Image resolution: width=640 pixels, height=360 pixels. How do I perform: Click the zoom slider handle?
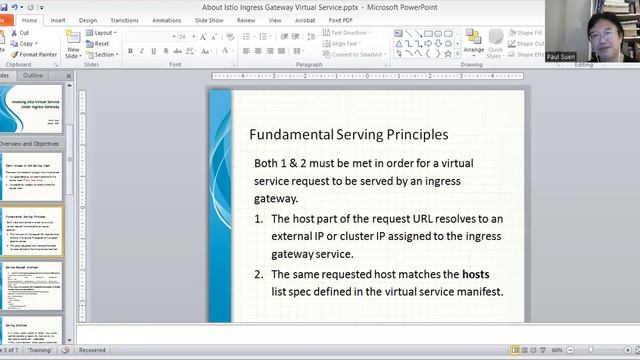point(591,350)
